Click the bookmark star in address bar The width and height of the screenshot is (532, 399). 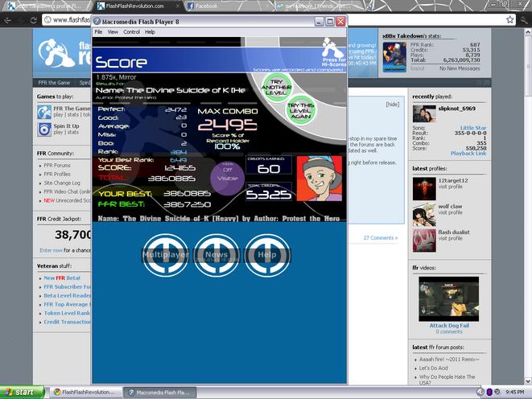coord(509,19)
